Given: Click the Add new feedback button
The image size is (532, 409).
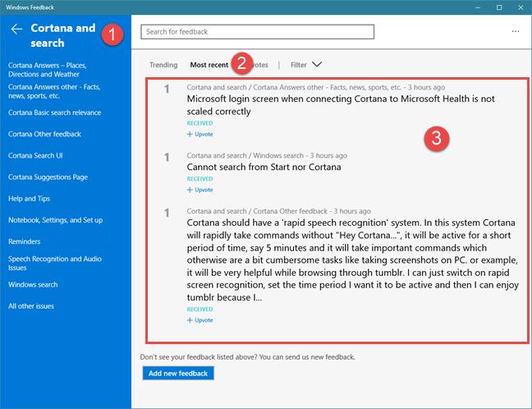Looking at the screenshot, I should tap(178, 374).
